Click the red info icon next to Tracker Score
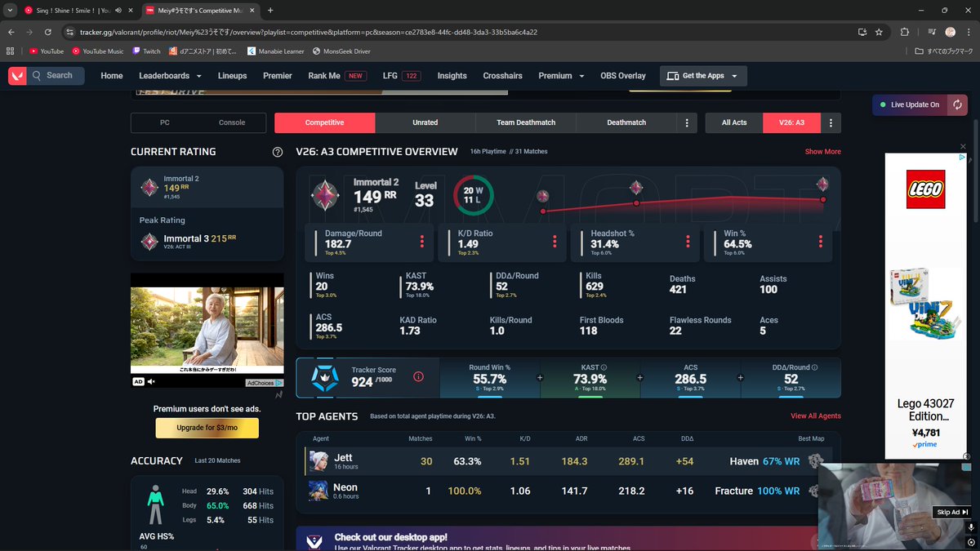Image resolution: width=980 pixels, height=551 pixels. point(418,377)
